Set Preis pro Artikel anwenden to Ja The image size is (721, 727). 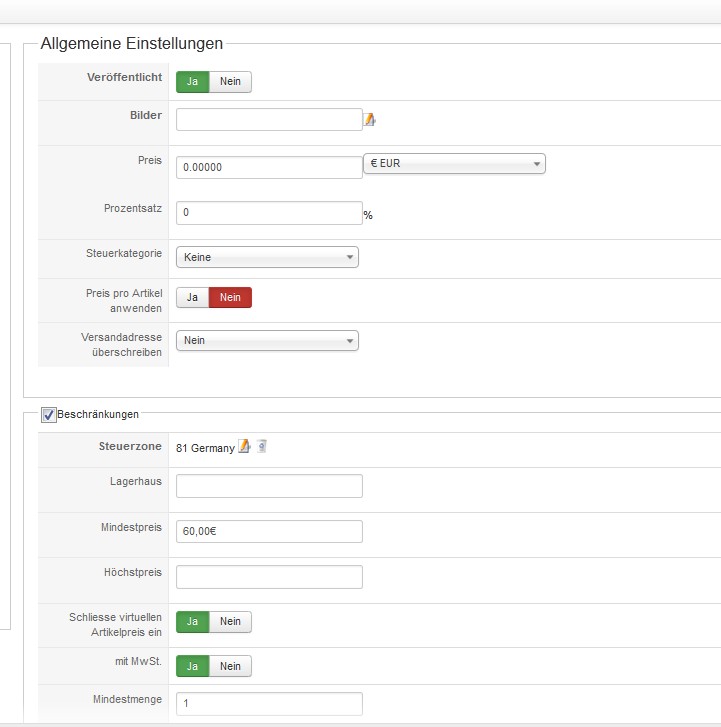[x=192, y=298]
